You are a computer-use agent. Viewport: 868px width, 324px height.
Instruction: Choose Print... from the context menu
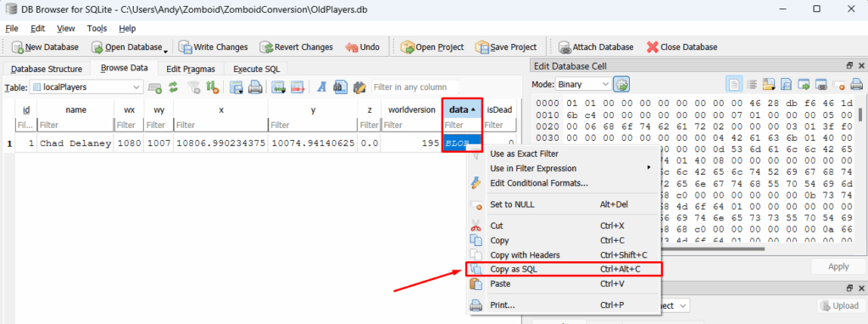[x=564, y=304]
